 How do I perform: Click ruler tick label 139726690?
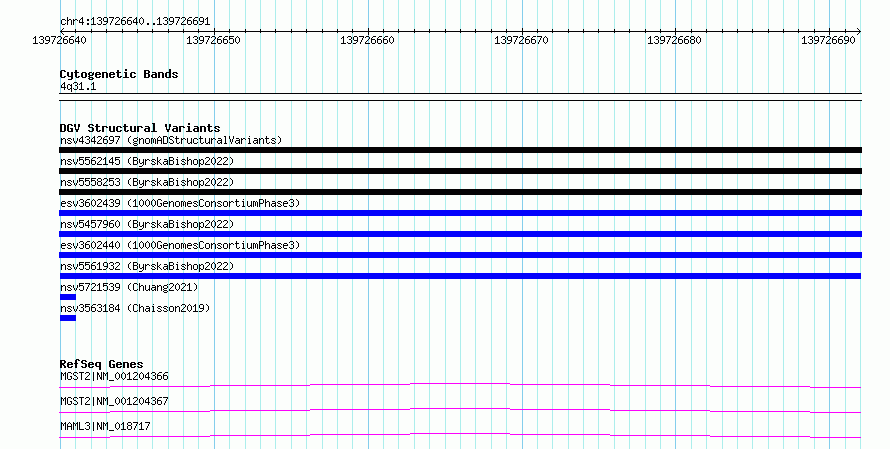point(828,40)
